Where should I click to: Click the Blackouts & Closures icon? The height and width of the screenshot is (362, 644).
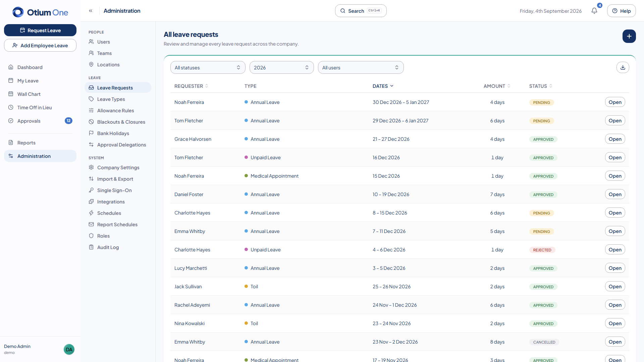pos(91,122)
